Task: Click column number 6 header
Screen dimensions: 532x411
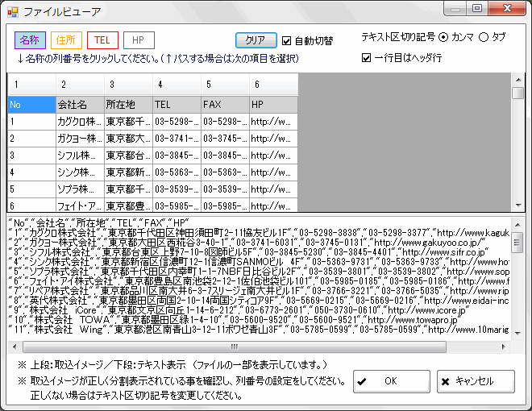Action: point(272,85)
